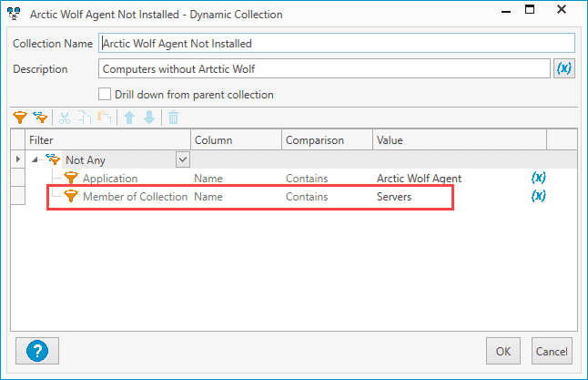Collapse the Not Any group tree node
This screenshot has width=588, height=380.
coord(35,160)
